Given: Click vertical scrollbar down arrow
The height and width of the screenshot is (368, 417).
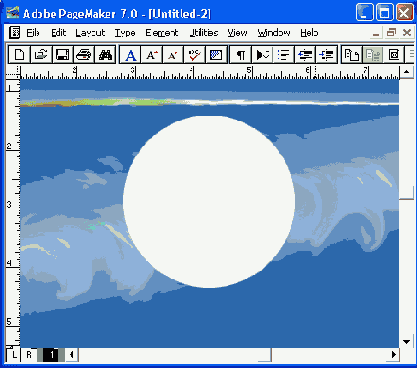Looking at the screenshot, I should [x=407, y=341].
